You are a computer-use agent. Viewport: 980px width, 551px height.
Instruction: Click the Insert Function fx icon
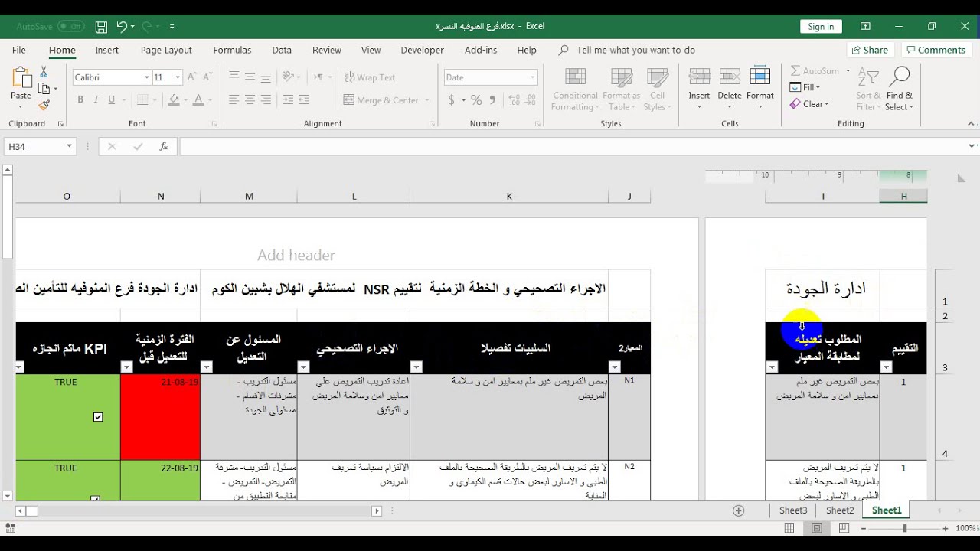164,146
